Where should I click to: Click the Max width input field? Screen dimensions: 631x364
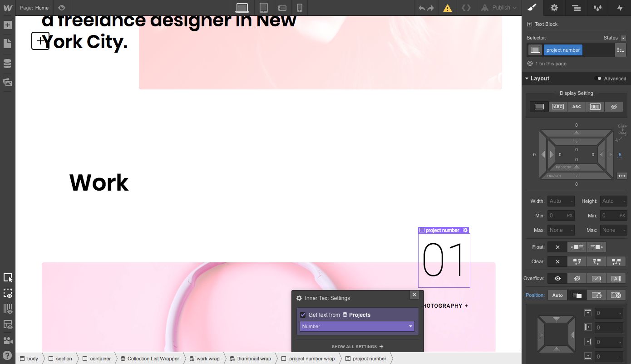coord(561,230)
